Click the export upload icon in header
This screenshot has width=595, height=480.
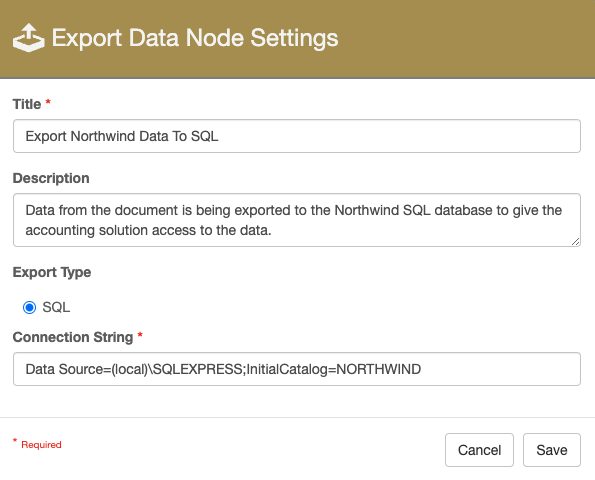[28, 38]
